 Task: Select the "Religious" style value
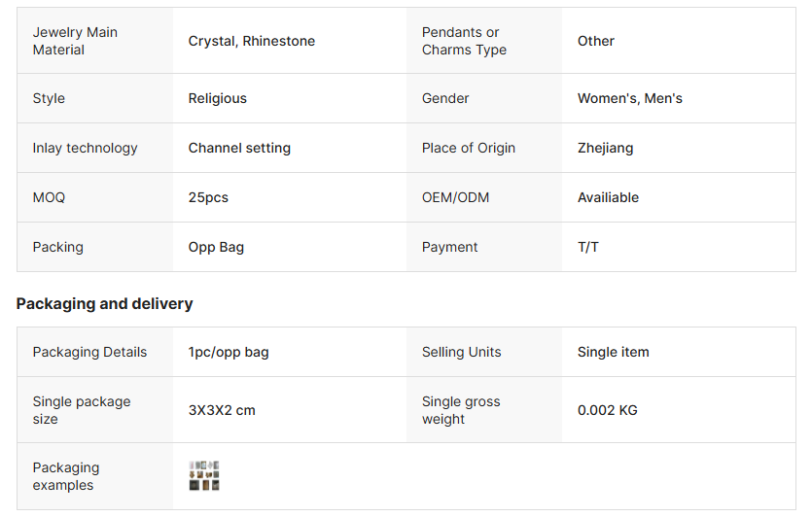tap(218, 98)
